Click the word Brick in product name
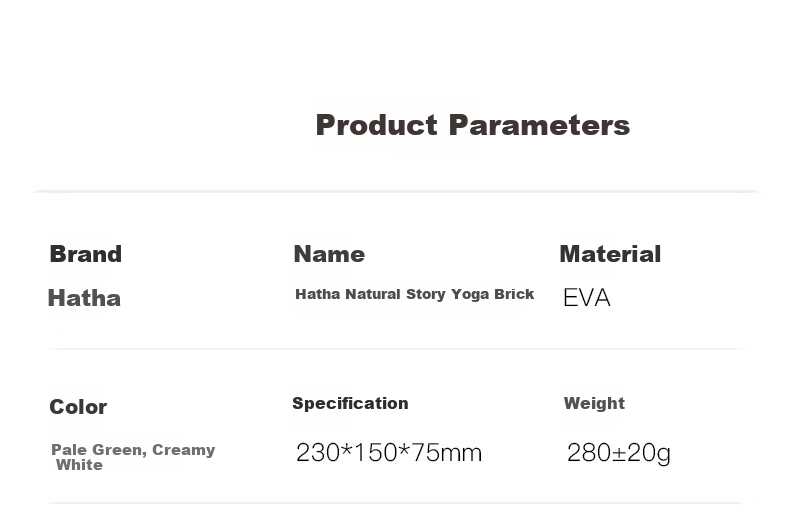Image resolution: width=790 pixels, height=512 pixels. tap(514, 294)
